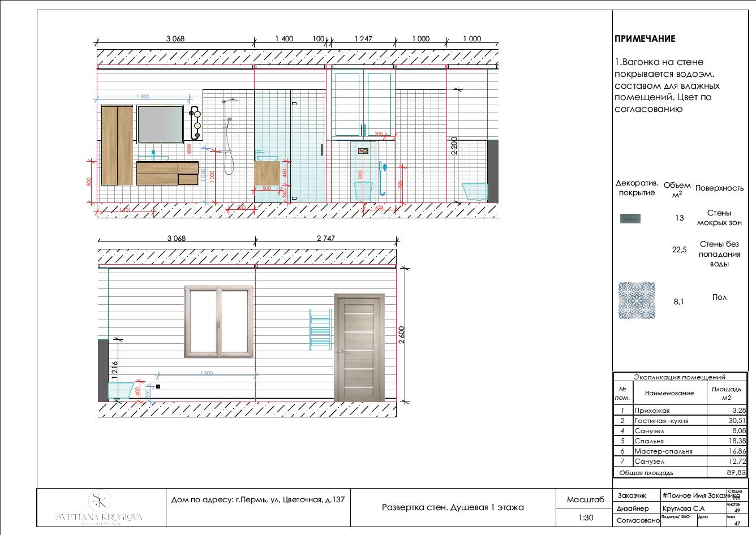Click the black heated towel rail

click(196, 123)
